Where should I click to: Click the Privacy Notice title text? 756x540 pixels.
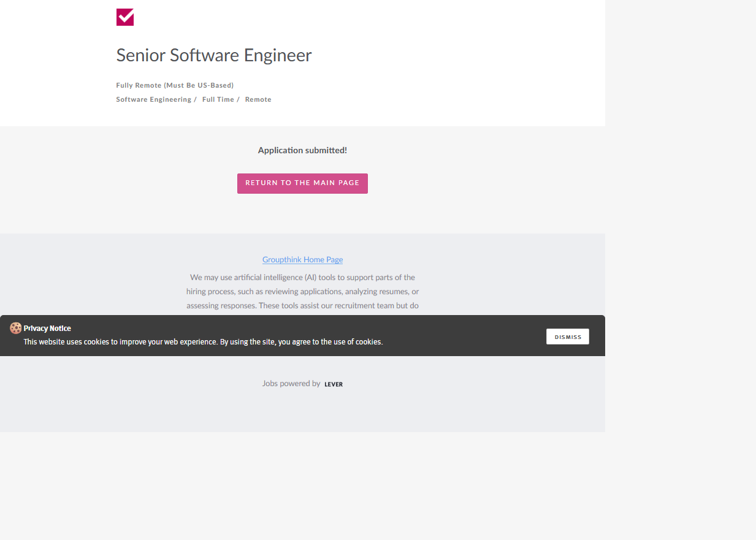click(x=47, y=329)
